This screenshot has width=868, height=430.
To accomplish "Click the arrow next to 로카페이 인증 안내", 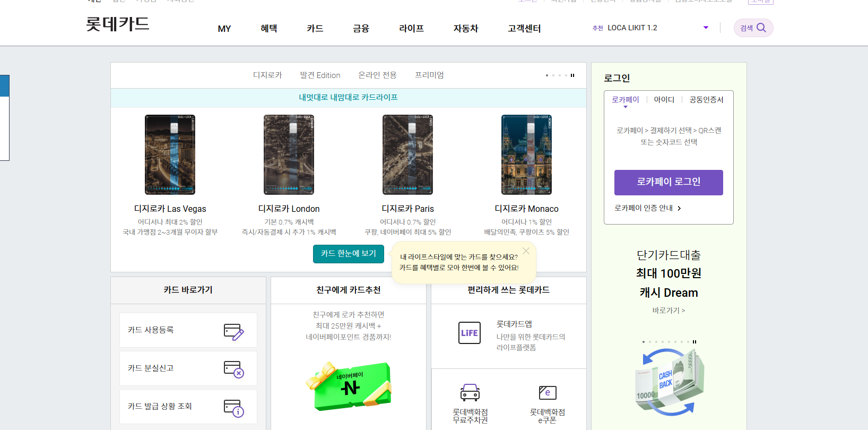I will pos(679,208).
